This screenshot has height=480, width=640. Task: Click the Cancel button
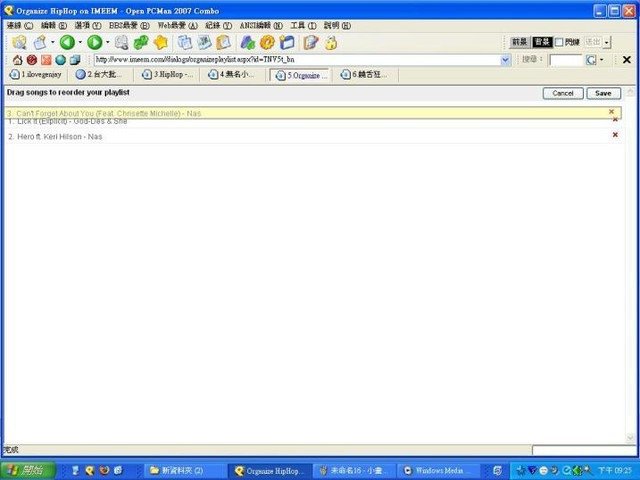pyautogui.click(x=563, y=93)
